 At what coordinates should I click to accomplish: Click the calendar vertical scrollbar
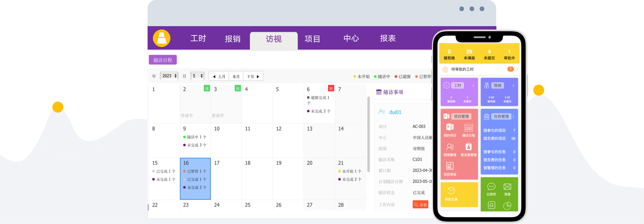368,134
